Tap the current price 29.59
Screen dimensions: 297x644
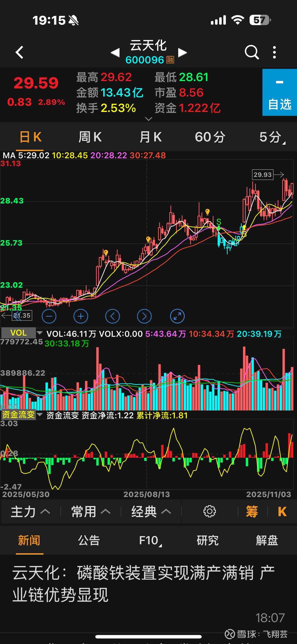coord(36,83)
